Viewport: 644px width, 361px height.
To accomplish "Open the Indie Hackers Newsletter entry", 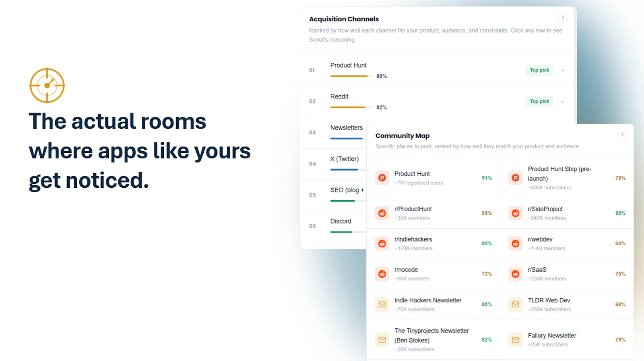I will (433, 304).
